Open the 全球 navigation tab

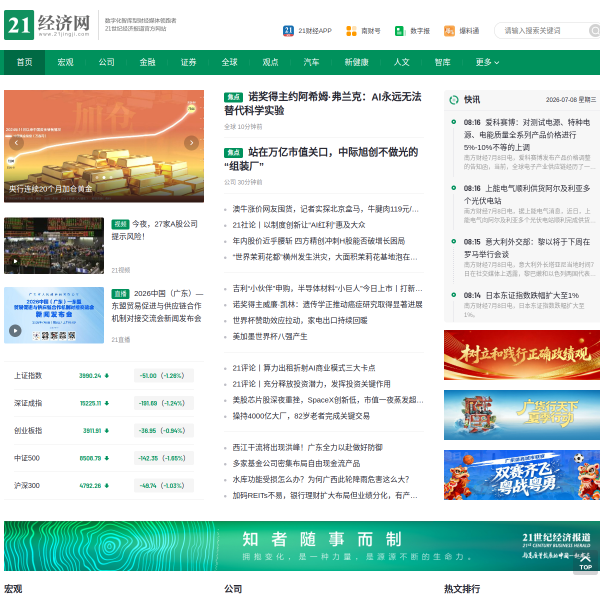(x=229, y=62)
